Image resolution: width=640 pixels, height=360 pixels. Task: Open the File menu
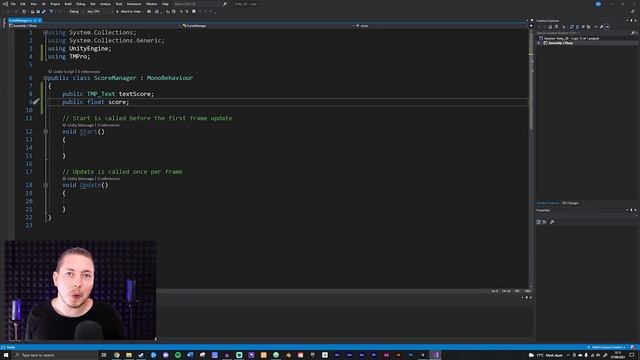point(13,4)
